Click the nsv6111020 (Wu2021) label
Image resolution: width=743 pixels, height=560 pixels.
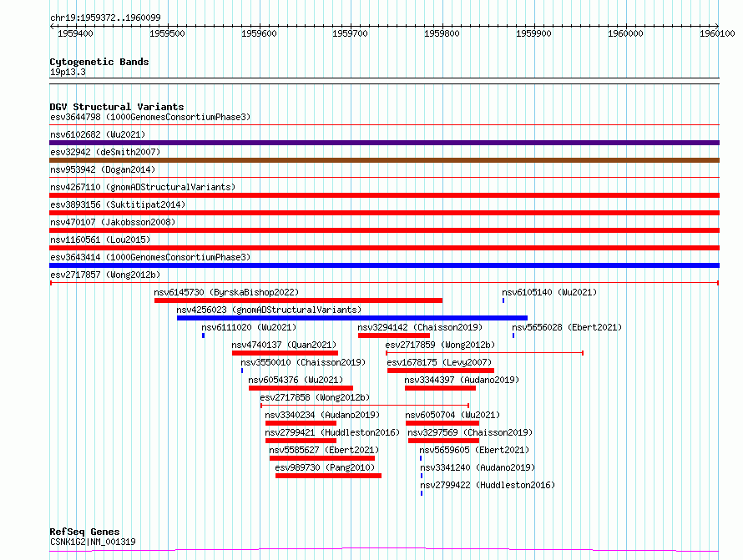249,327
